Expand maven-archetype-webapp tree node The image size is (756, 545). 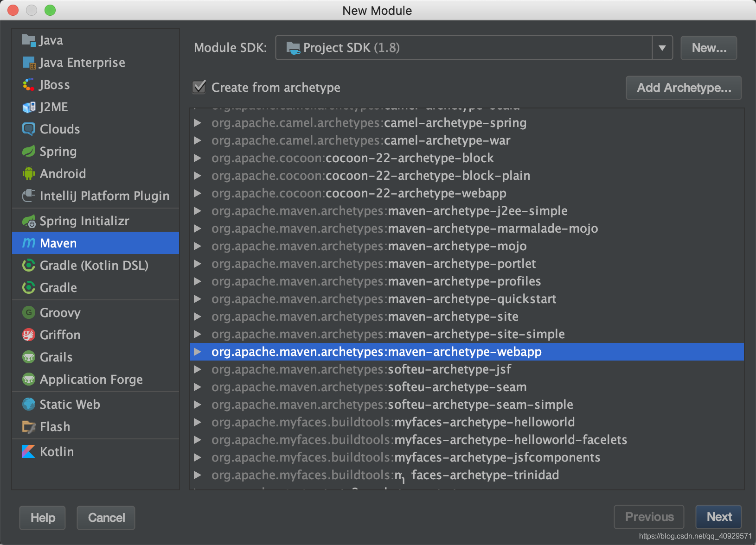[x=198, y=352]
